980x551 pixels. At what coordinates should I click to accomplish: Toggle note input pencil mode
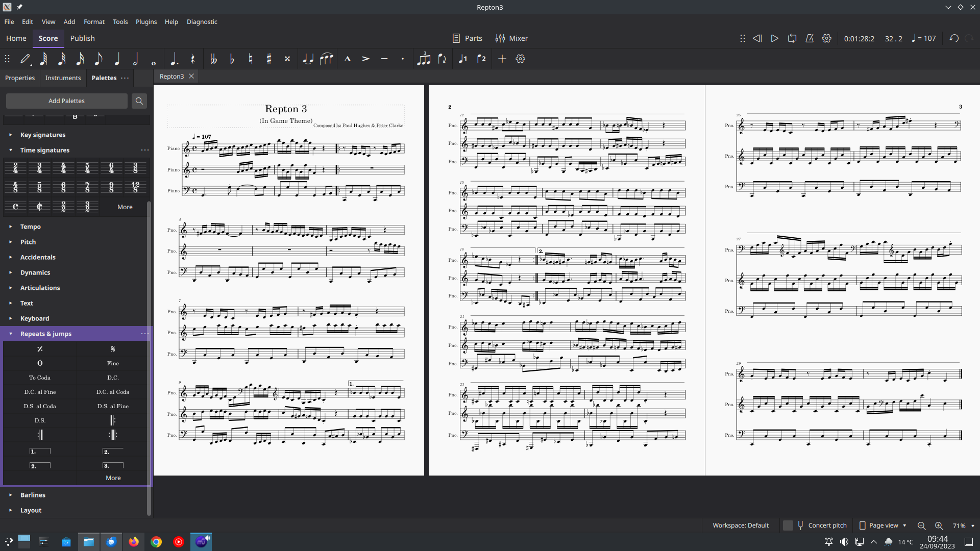tap(25, 59)
